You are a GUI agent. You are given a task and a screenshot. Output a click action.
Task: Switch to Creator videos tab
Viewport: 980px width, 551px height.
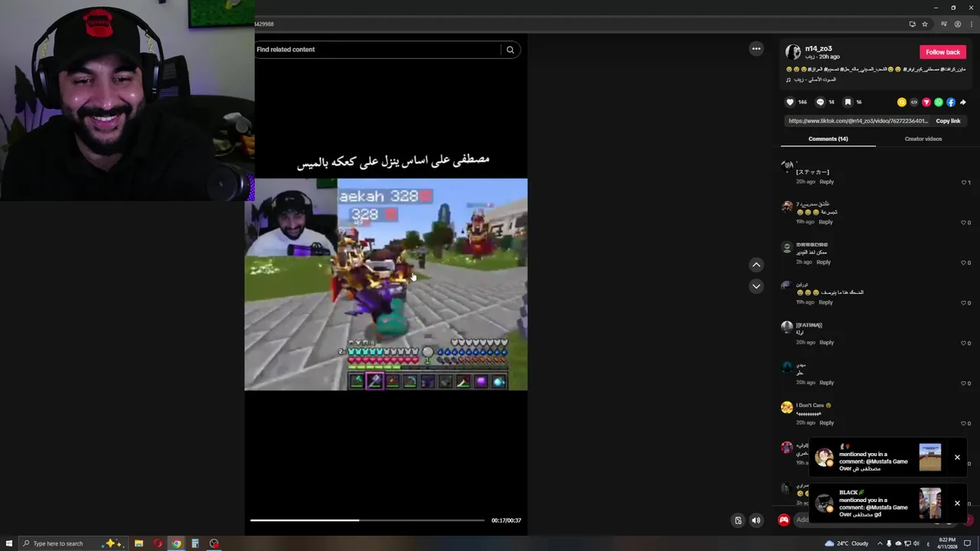923,139
